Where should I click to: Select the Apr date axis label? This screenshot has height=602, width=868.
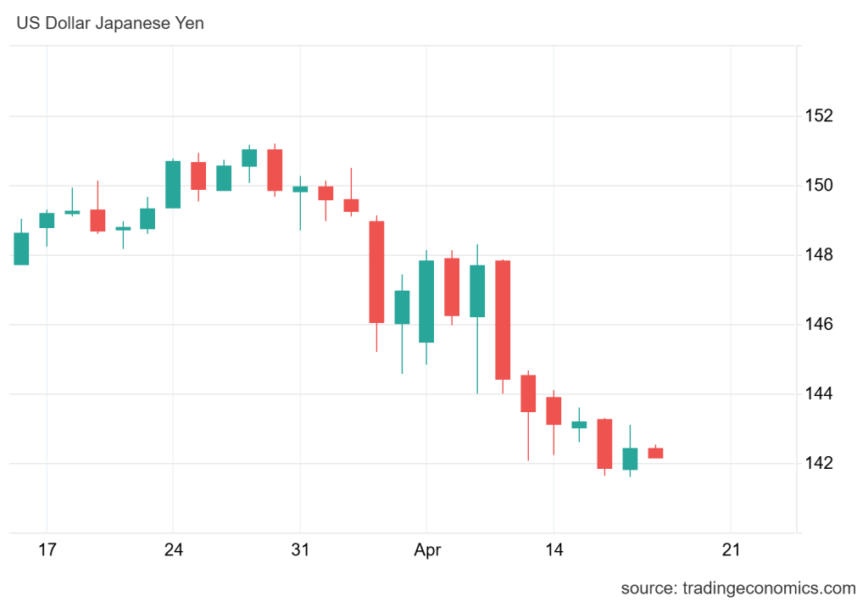(x=426, y=549)
